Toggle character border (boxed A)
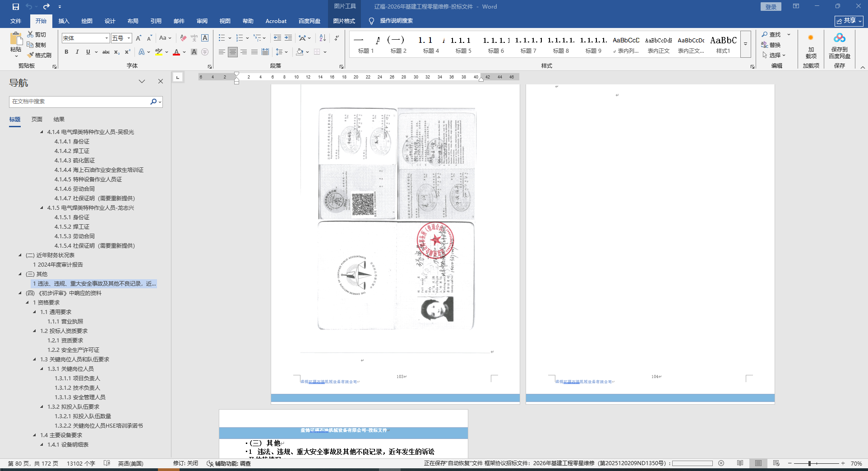The height and width of the screenshot is (471, 868). 205,38
